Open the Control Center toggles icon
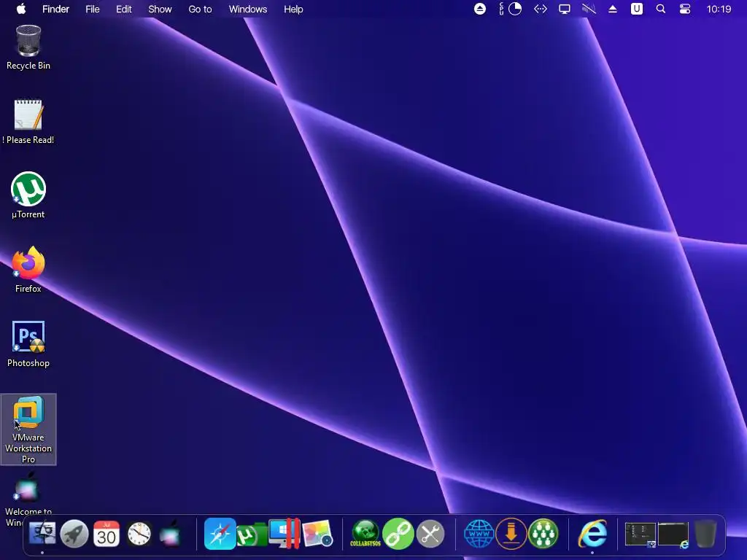 [684, 9]
